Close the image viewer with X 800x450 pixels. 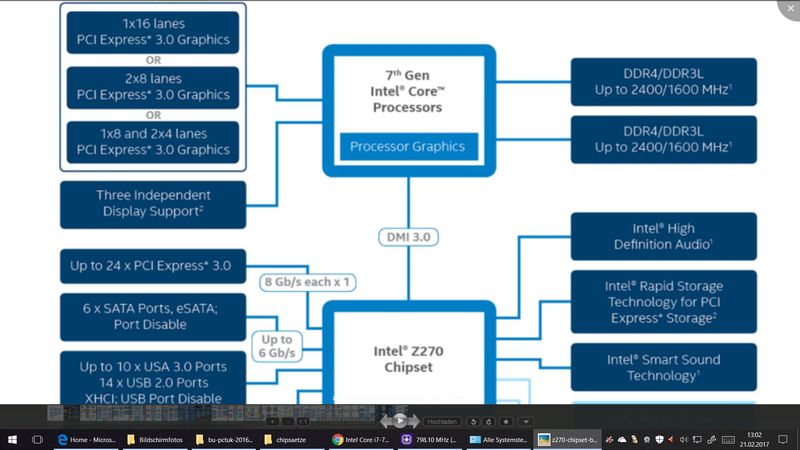[790, 9]
